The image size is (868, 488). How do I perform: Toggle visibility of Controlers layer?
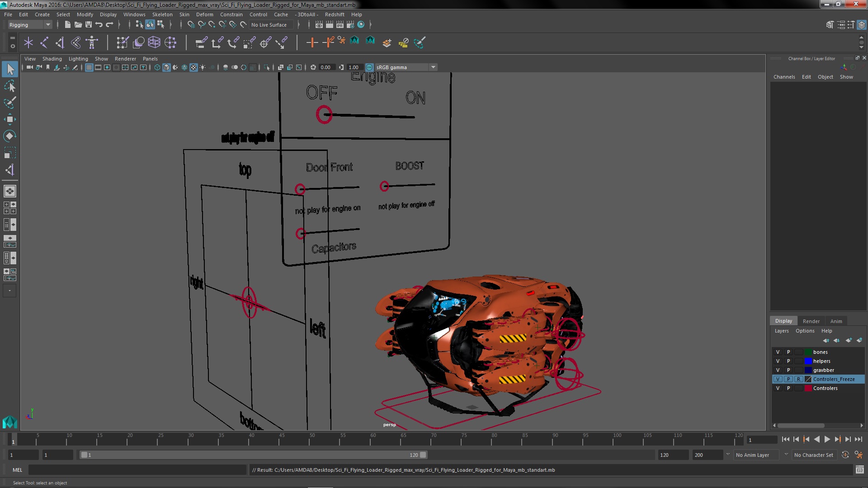coord(778,388)
